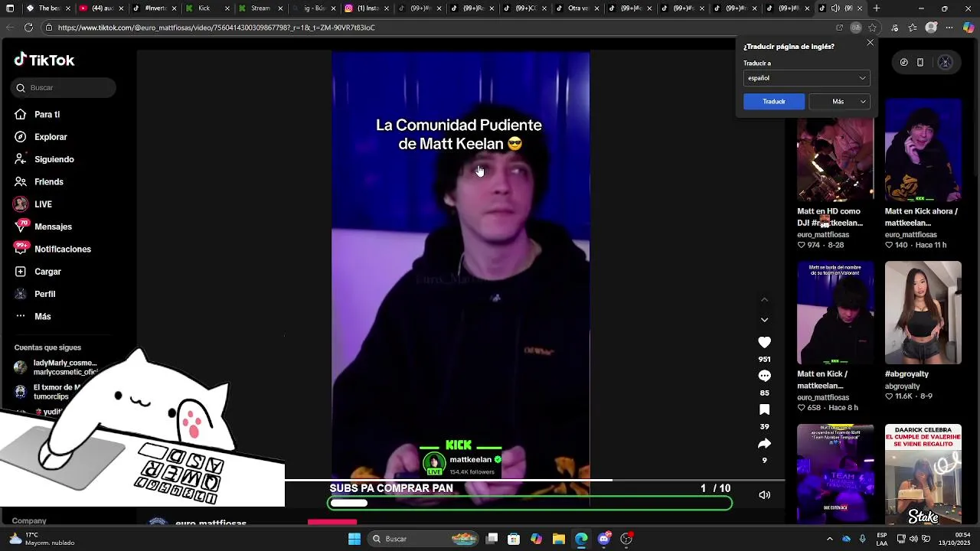Go to previous video with up chevron
This screenshot has width=980, height=551.
coord(764,299)
